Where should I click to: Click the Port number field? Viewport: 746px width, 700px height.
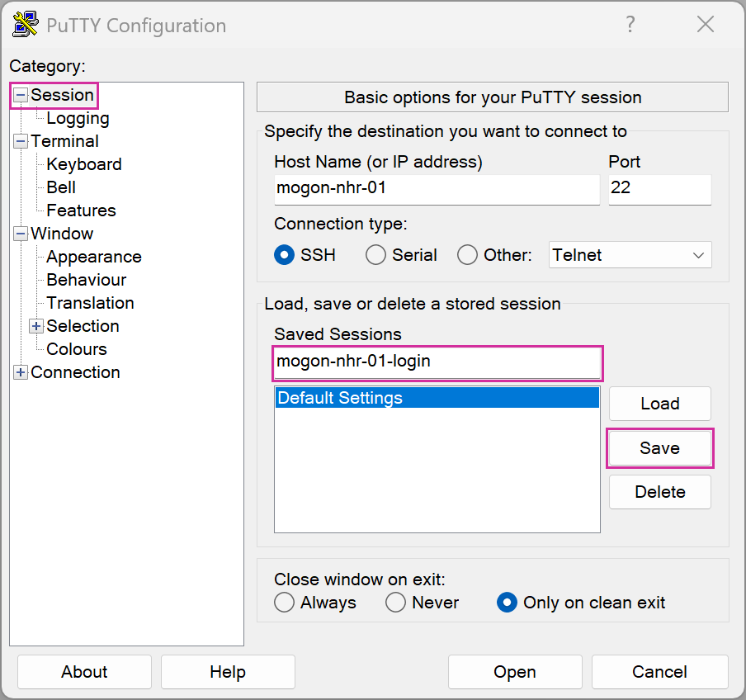[659, 188]
